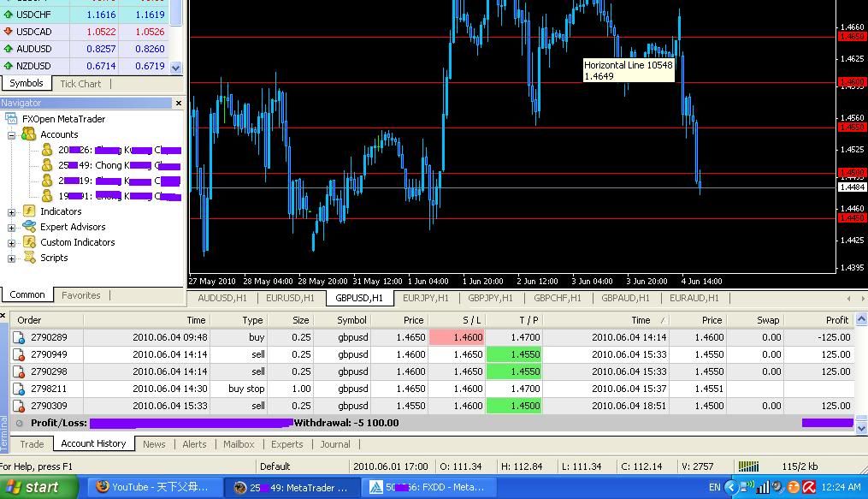Close the Navigator panel
Image resolution: width=868 pixels, height=499 pixels.
coord(178,103)
